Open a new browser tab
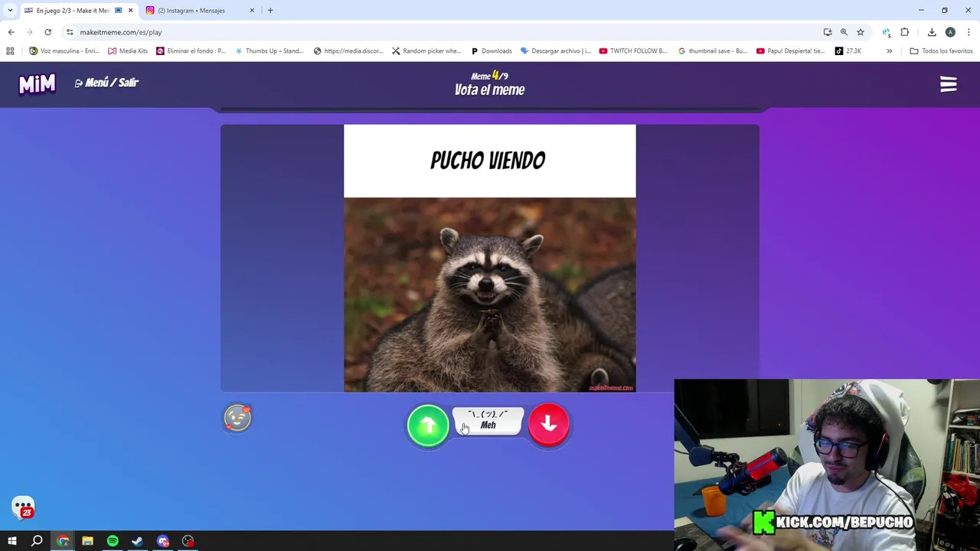Viewport: 980px width, 551px height. (270, 11)
